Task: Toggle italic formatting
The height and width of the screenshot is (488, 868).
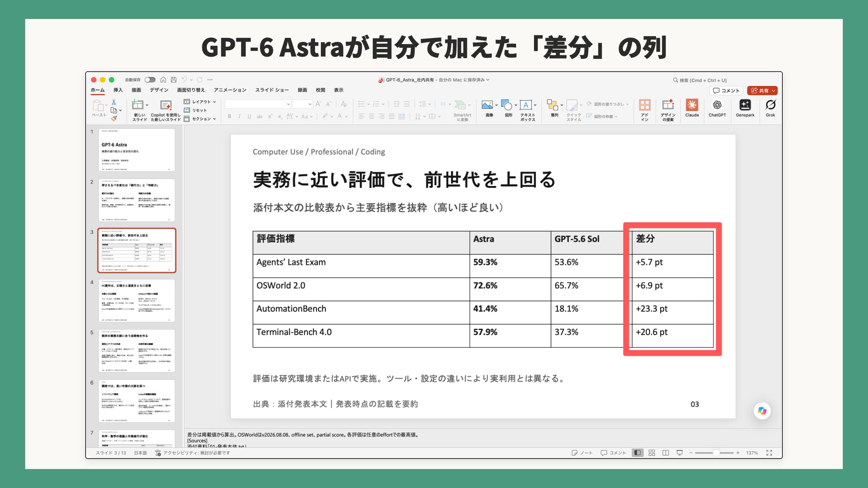Action: (239, 116)
